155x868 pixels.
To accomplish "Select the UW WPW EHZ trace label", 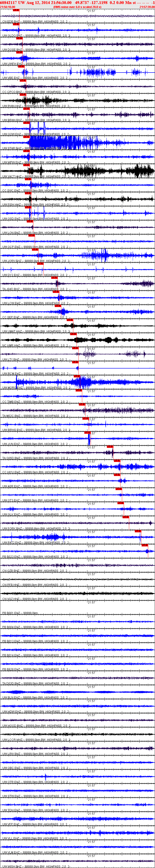I will click(x=36, y=162).
